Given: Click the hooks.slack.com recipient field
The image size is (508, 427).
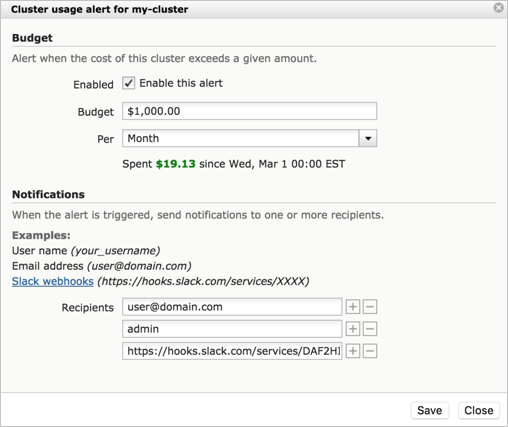Looking at the screenshot, I should click(232, 351).
